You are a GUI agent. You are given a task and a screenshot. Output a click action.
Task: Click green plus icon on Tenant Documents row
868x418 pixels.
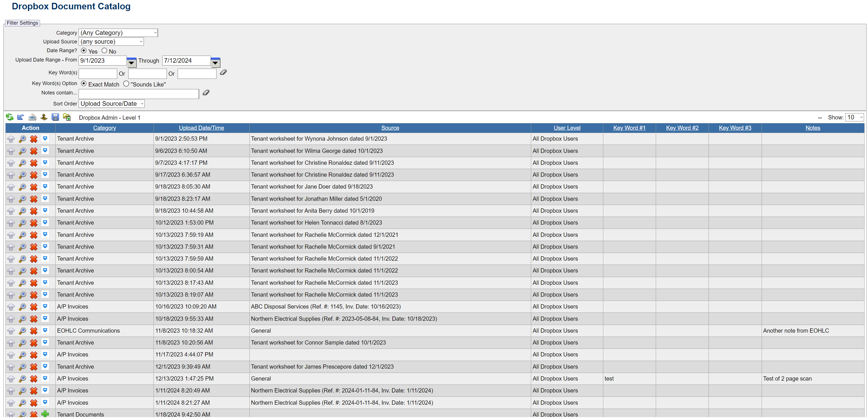(x=45, y=414)
